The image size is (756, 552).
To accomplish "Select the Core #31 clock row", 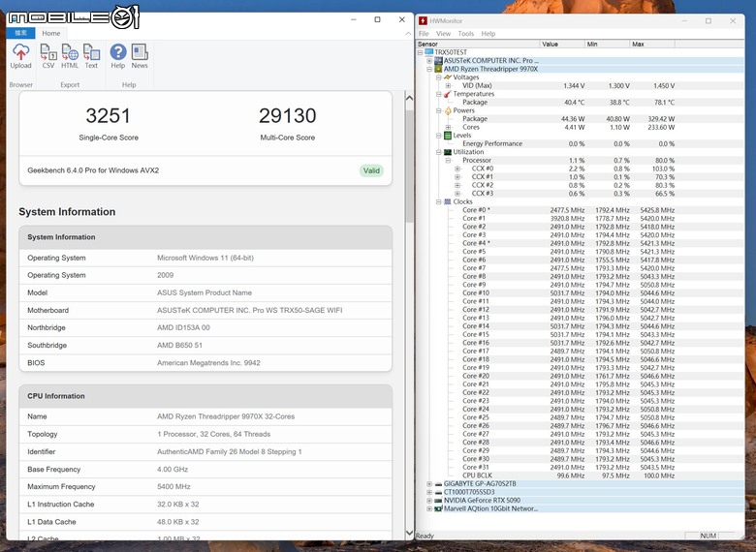I will tap(581, 467).
